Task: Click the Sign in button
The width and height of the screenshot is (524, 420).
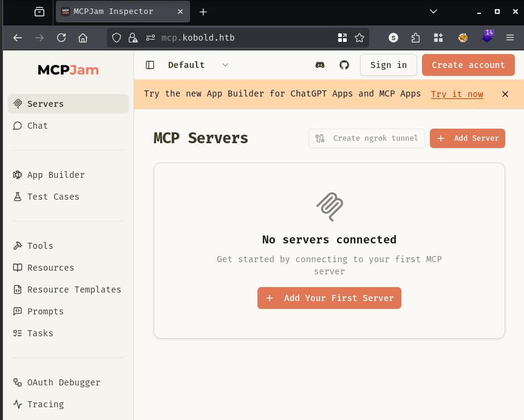Action: coord(389,65)
